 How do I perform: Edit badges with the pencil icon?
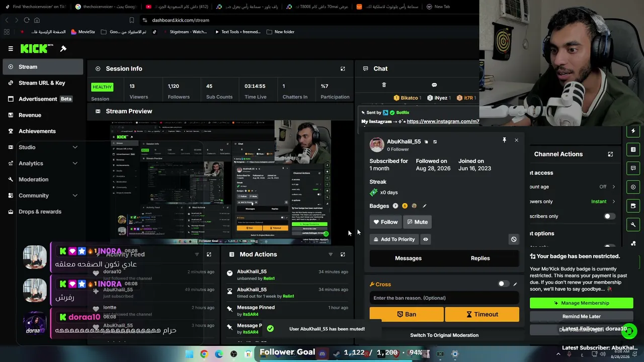tap(424, 206)
